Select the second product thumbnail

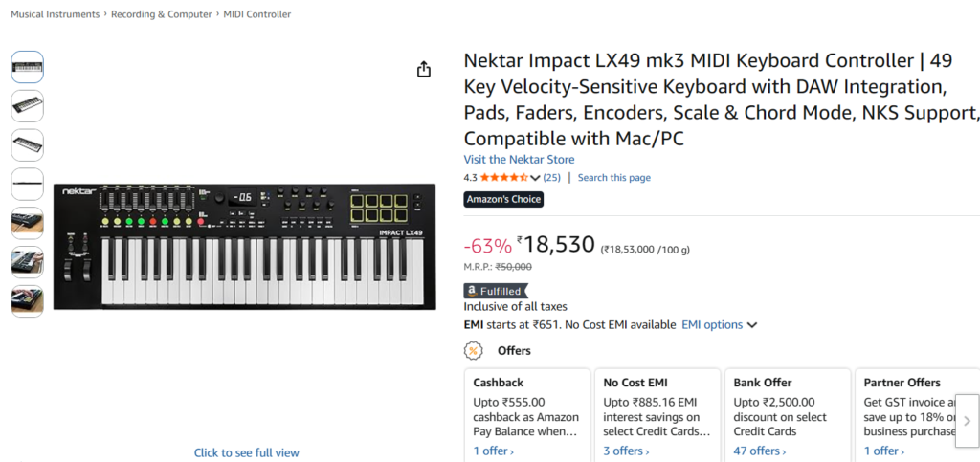pyautogui.click(x=27, y=106)
